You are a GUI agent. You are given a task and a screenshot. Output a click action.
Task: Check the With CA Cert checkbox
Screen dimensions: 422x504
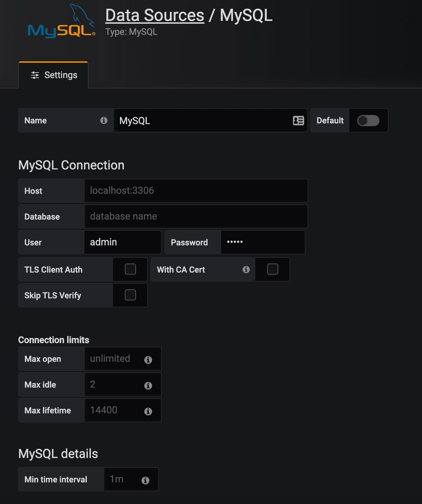(273, 269)
